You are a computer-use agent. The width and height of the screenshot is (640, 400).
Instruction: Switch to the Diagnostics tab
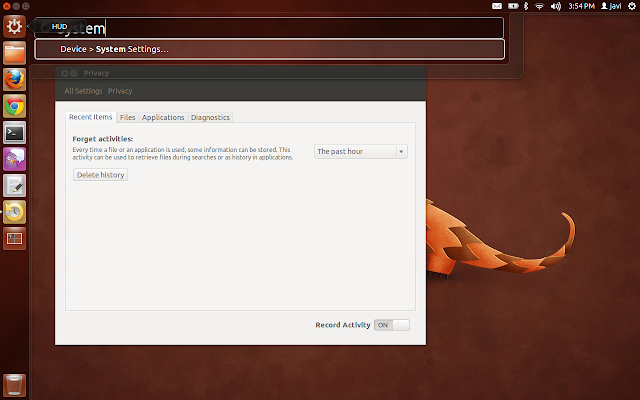point(210,118)
